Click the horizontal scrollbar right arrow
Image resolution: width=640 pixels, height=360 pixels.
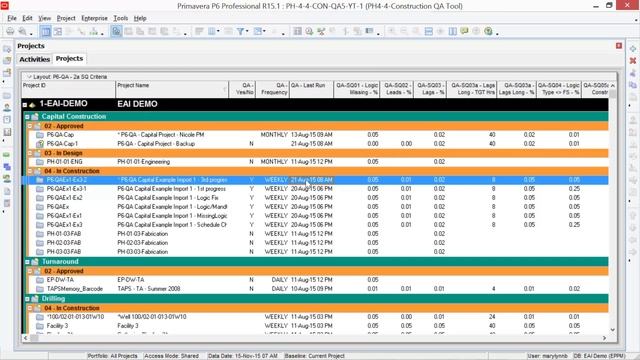604,338
